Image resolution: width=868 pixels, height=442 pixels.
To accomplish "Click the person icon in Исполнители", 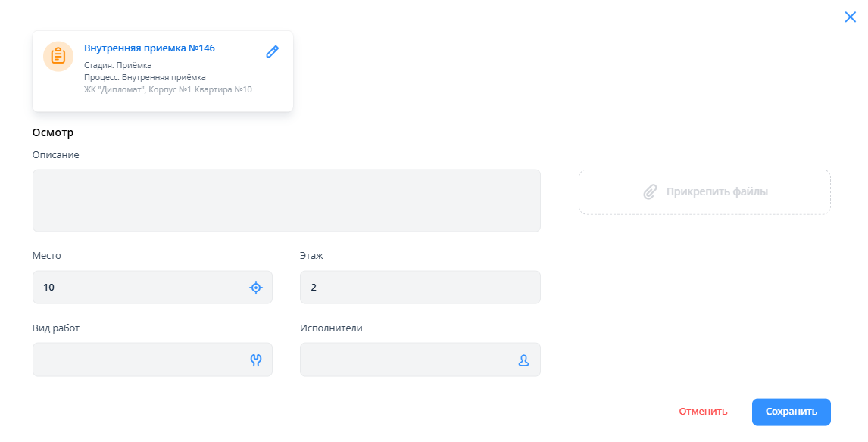I will (x=523, y=360).
